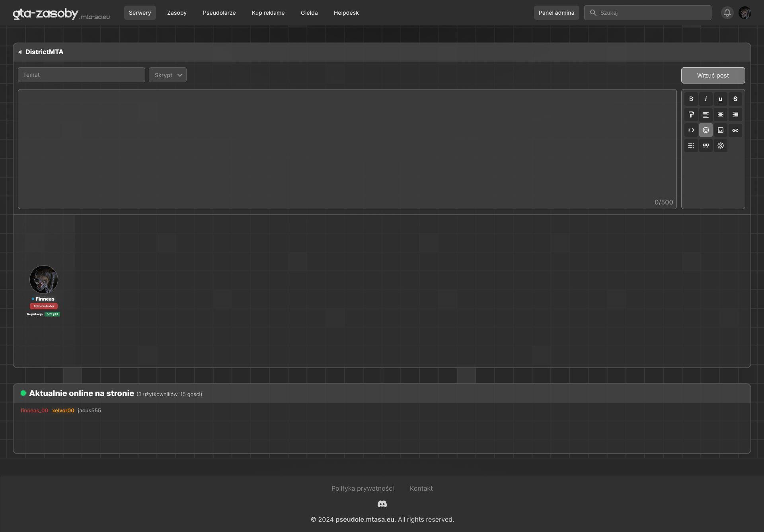Insert an image into the post
The height and width of the screenshot is (532, 764).
[x=721, y=130]
